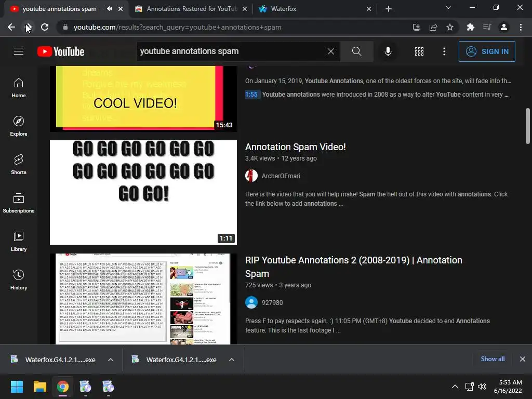Open the RIP Youtube Annotations 2 thumbnail

143,299
